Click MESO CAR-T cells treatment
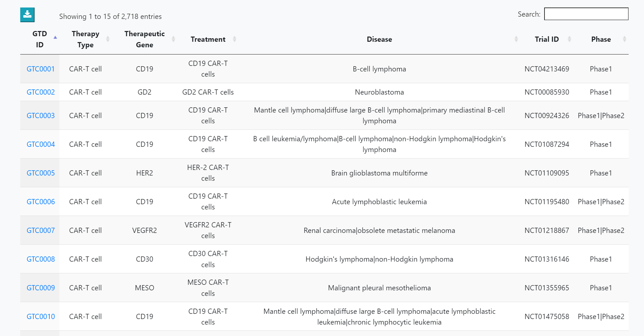644x336 pixels. 208,288
